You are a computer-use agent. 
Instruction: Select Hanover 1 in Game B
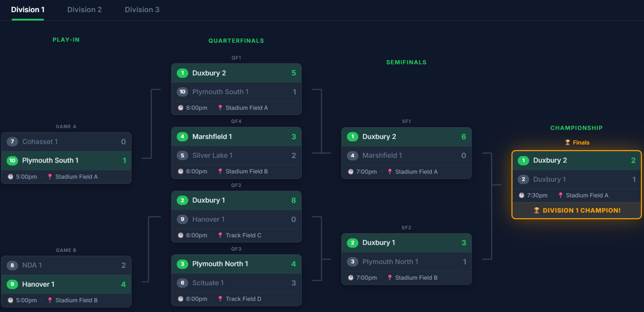tap(66, 284)
